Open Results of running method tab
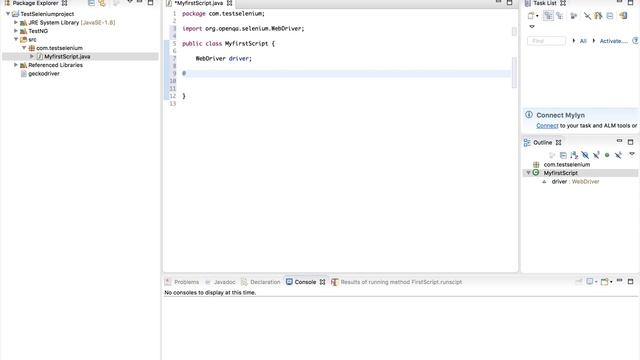 click(401, 282)
